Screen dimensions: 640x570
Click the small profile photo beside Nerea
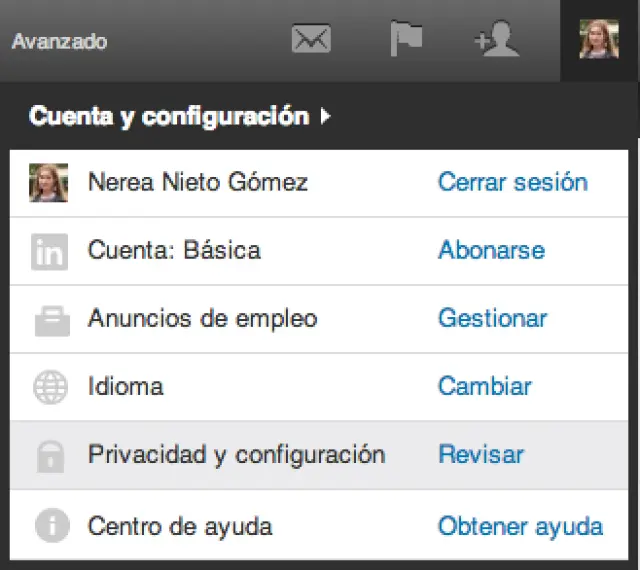tap(49, 182)
